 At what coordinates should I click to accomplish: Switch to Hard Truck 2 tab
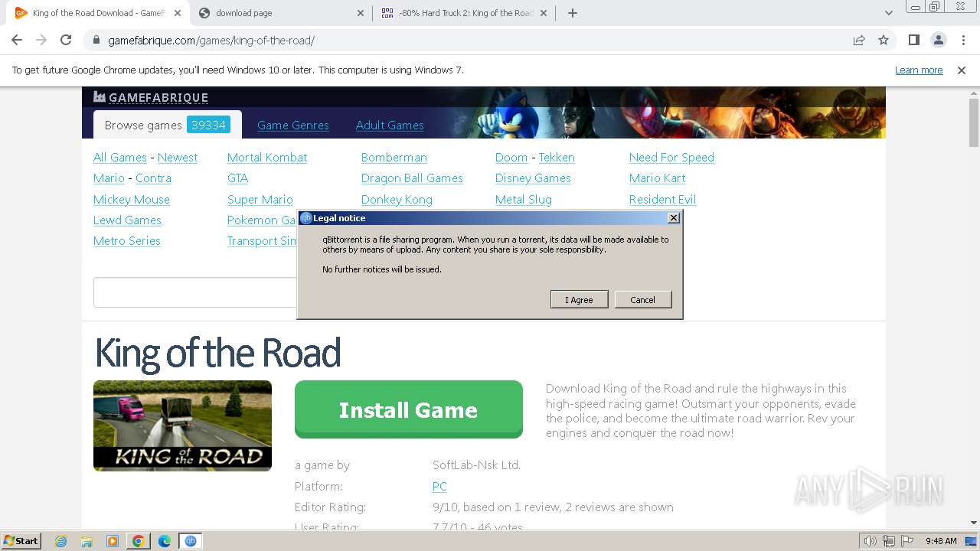coord(464,13)
